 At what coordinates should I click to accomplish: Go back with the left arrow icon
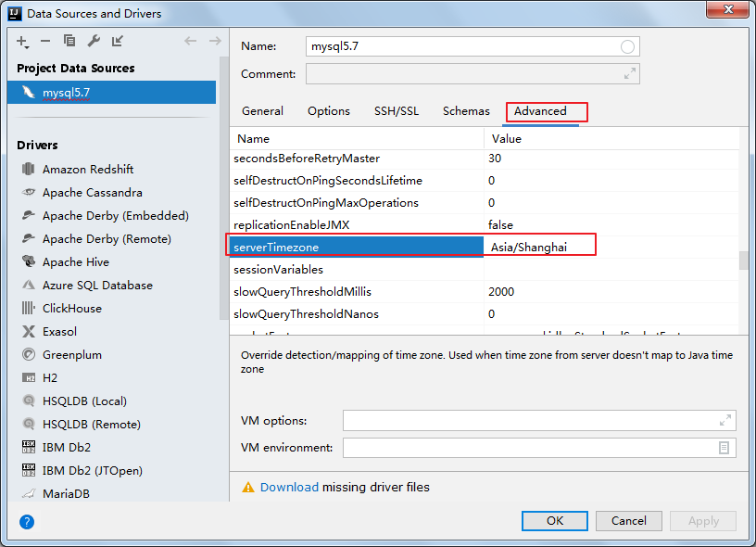click(x=191, y=41)
